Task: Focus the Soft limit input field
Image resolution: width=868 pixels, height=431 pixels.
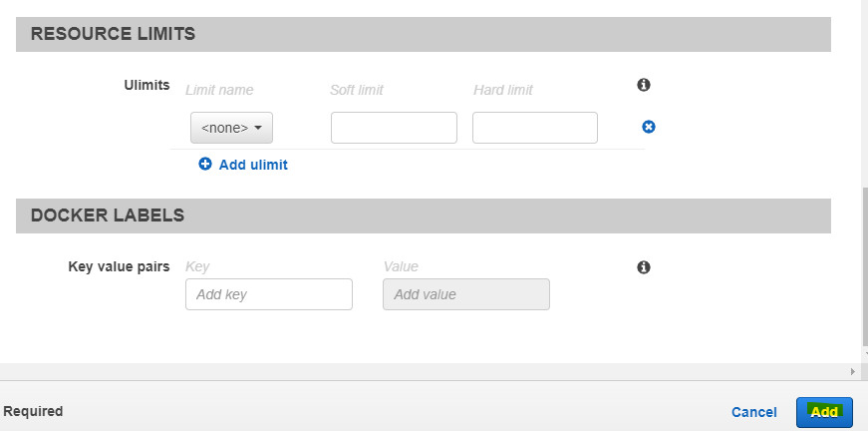Action: coord(395,128)
